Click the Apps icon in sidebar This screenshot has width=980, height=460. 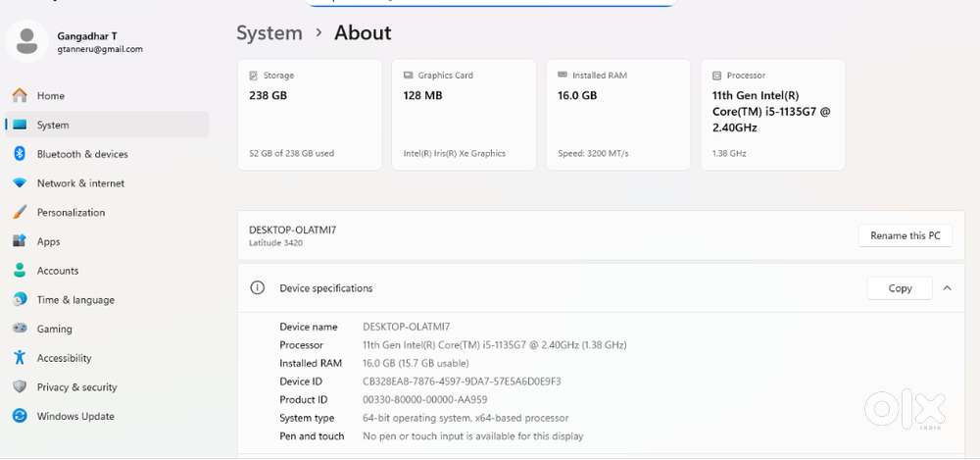point(20,241)
